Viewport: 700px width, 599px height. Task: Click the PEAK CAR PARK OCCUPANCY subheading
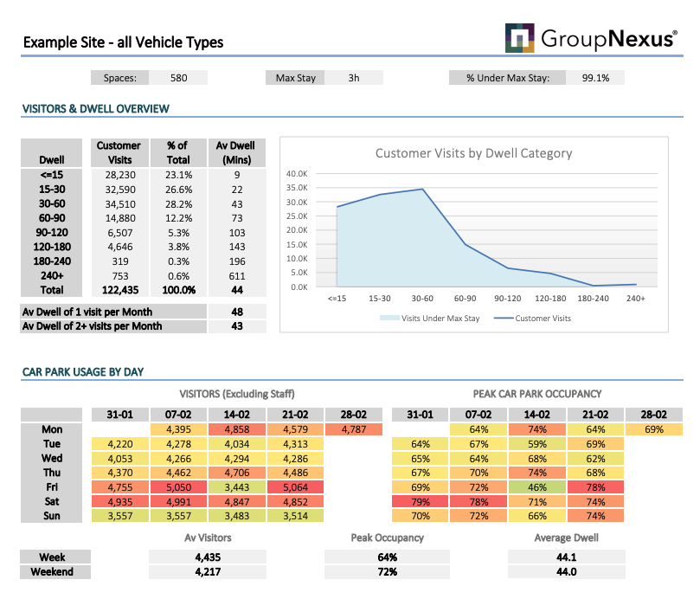click(537, 394)
